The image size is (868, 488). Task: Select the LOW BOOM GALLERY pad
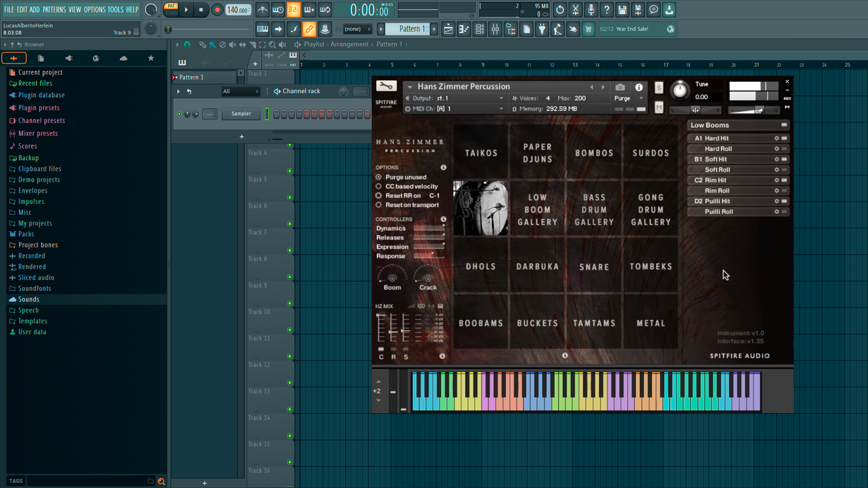point(538,209)
